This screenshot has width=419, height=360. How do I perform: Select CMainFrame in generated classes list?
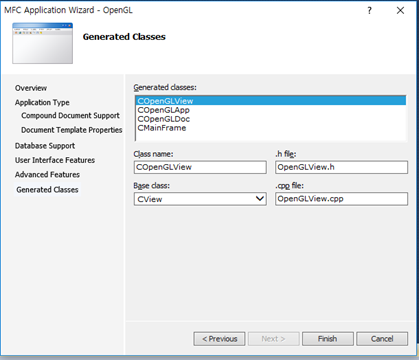[x=271, y=128]
